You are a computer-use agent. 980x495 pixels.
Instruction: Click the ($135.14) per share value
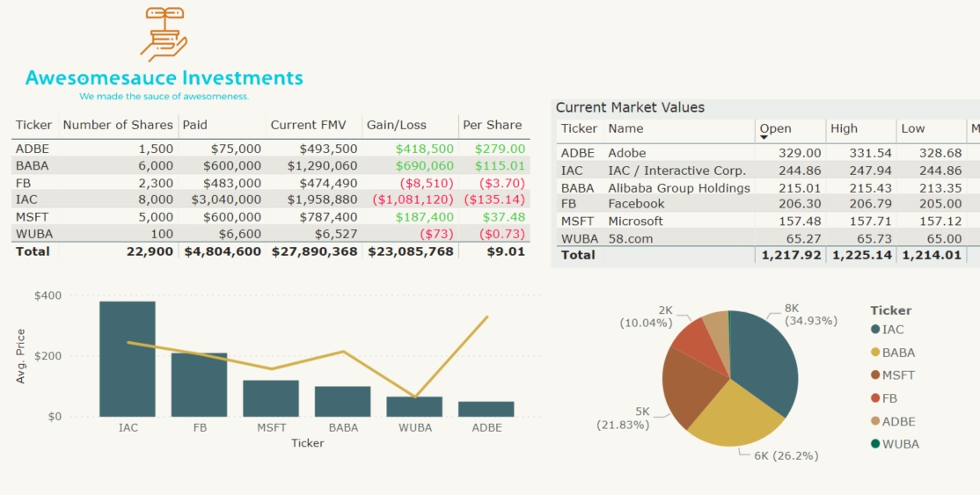pos(494,200)
